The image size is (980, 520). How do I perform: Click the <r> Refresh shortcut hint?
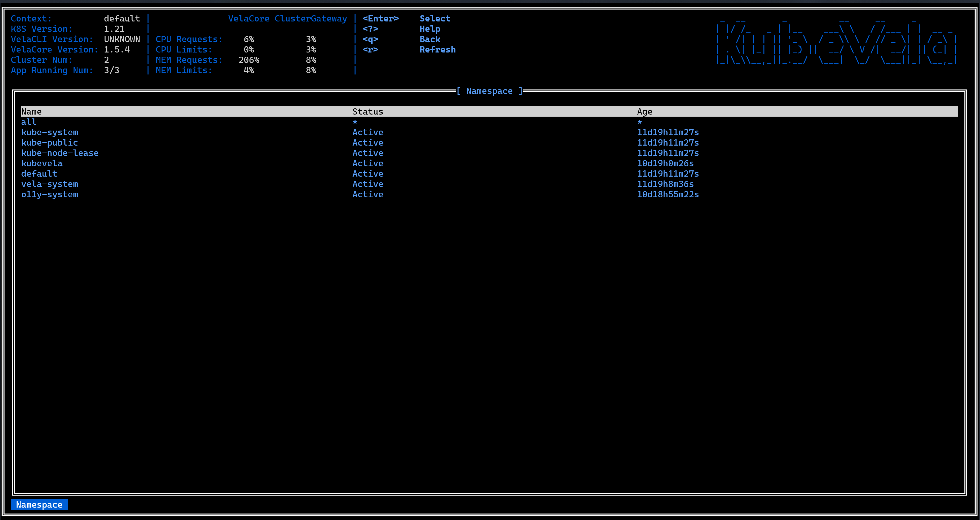[409, 49]
